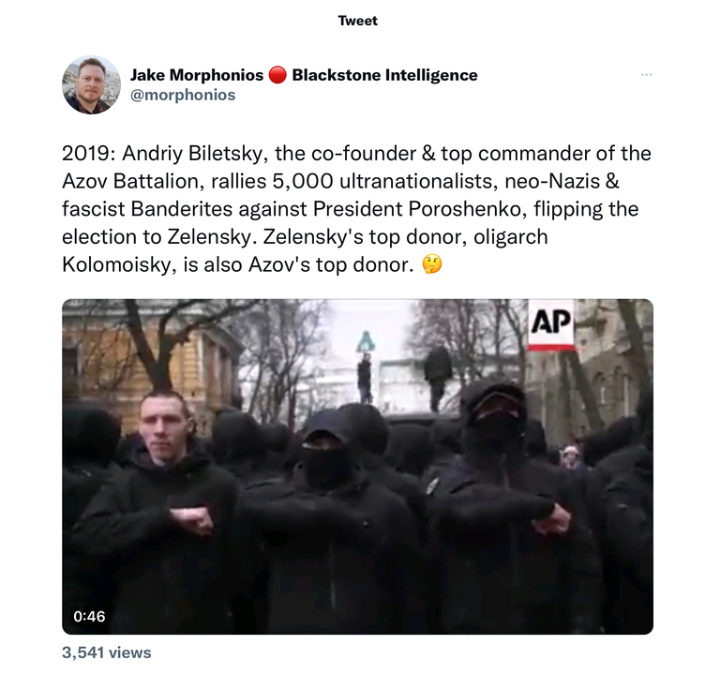Click the red circle emoji in display name
The height and width of the screenshot is (674, 720).
[x=277, y=75]
